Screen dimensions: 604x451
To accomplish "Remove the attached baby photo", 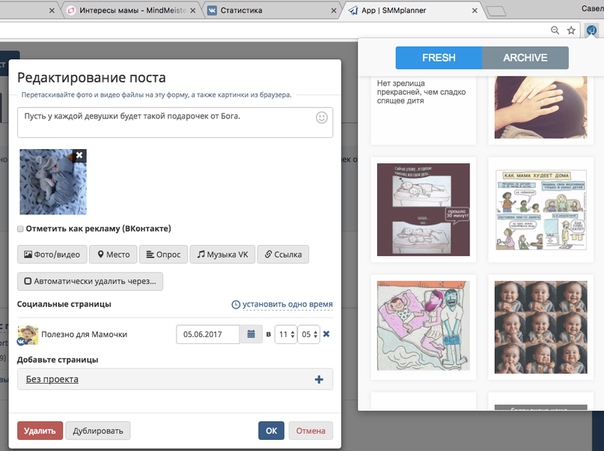I will (x=79, y=155).
